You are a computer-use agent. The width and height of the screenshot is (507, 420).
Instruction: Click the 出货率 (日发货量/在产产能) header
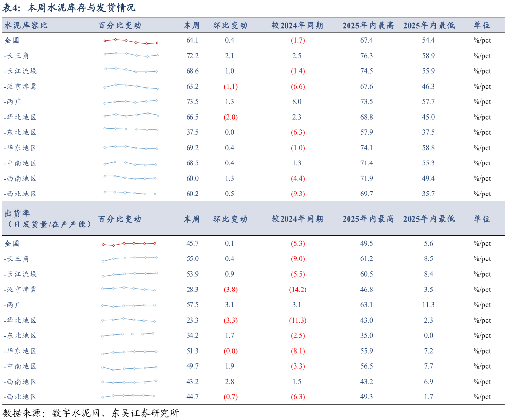pyautogui.click(x=48, y=219)
